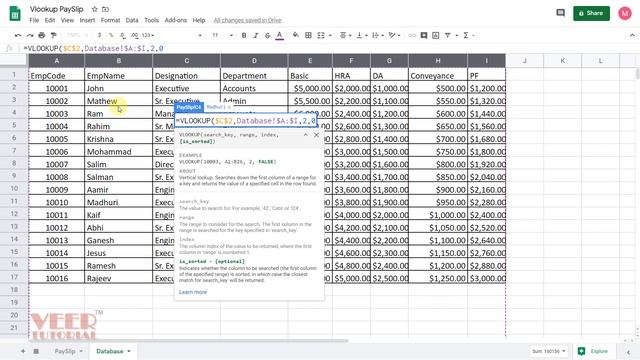
Task: Click the Redo arrow icon
Action: tap(30, 36)
